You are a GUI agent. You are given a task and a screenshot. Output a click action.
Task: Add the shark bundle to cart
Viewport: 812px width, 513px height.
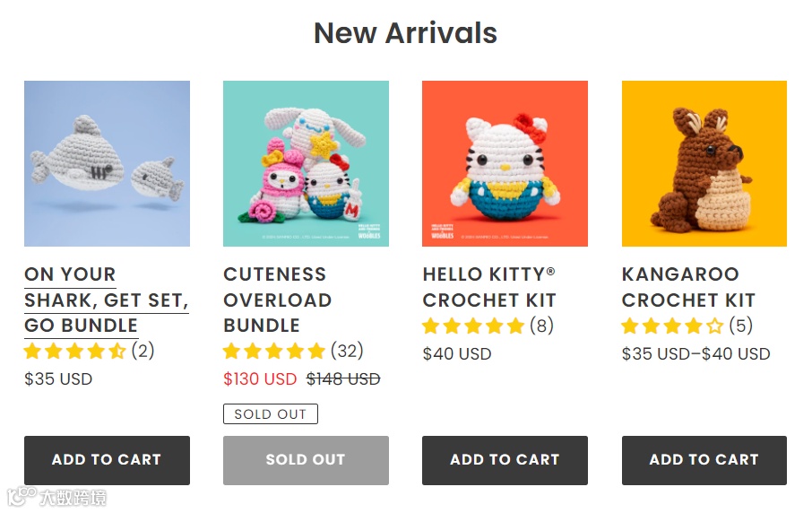pos(107,460)
